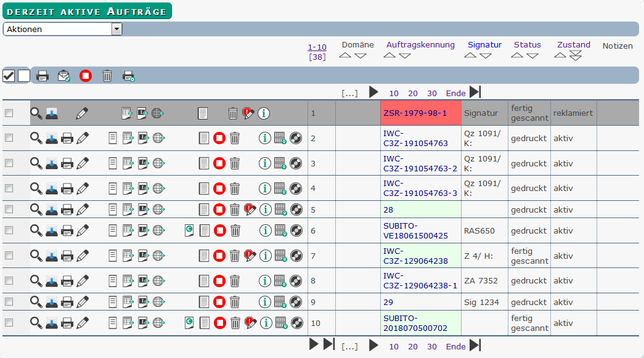Select checkbox for row 10

[9, 323]
